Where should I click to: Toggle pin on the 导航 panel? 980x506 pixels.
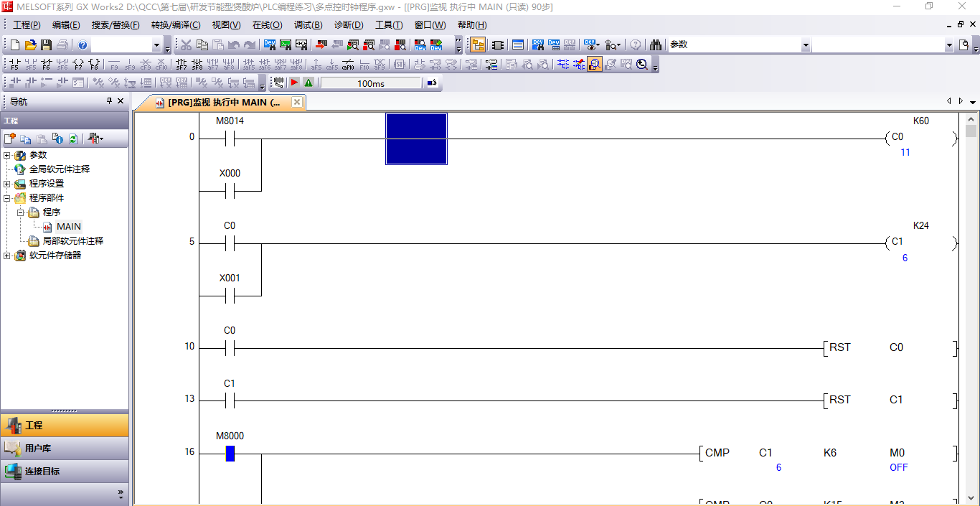(110, 101)
